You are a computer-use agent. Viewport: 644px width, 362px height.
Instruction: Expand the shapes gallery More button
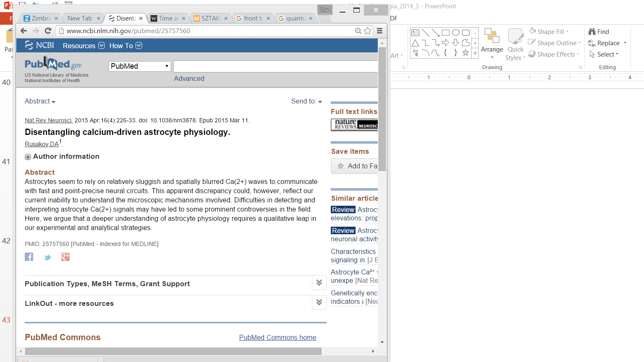click(475, 53)
